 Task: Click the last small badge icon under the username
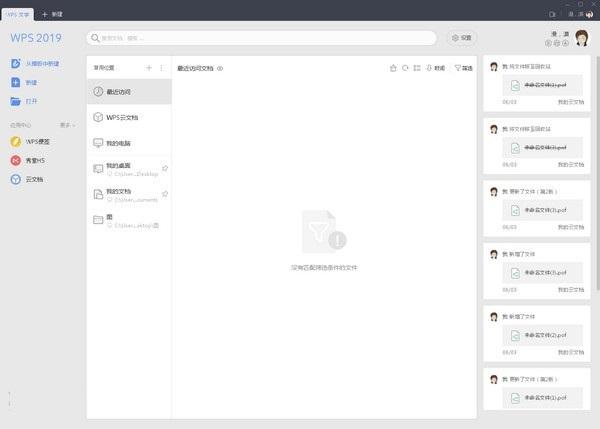pos(565,43)
